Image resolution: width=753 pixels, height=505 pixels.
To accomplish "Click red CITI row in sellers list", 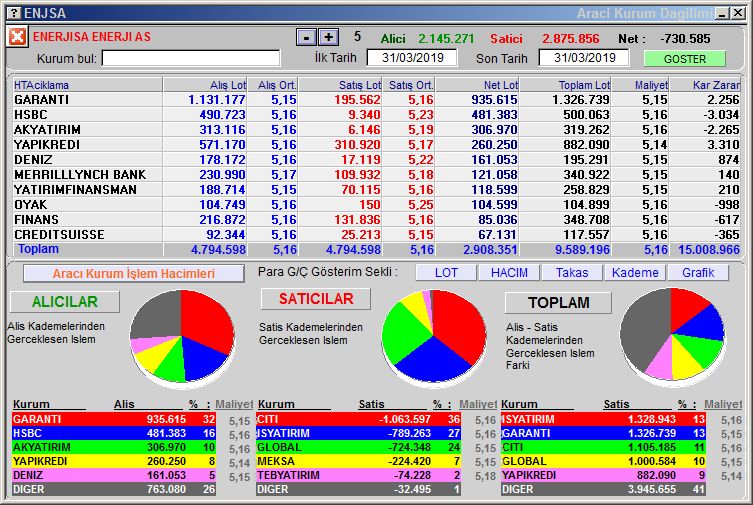I will click(359, 419).
